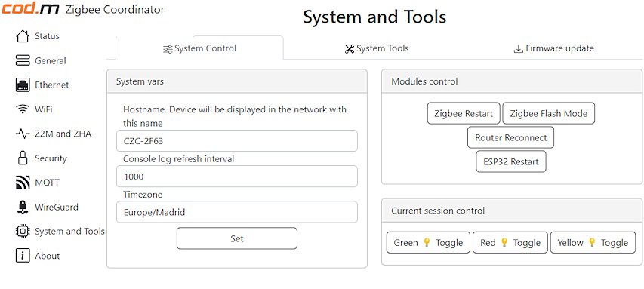Click the wrench icon on System Tools tab
Image resolution: width=644 pixels, height=289 pixels.
[x=349, y=49]
